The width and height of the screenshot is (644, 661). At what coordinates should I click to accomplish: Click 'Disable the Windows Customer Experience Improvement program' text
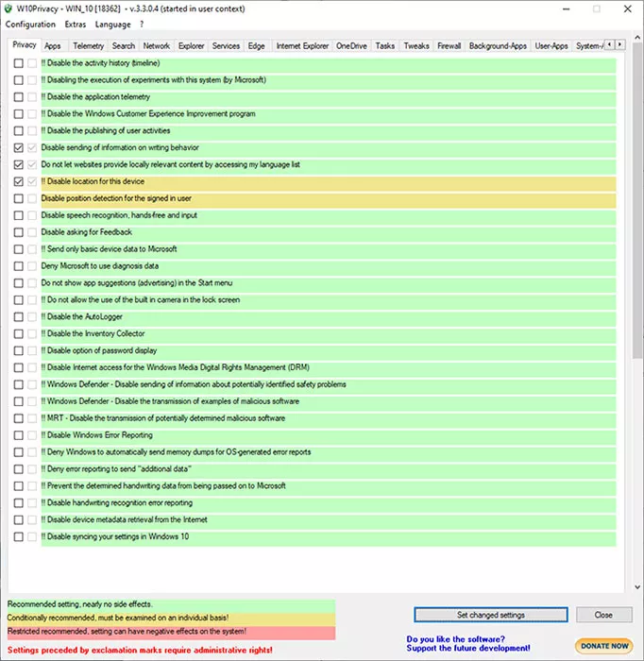(148, 114)
